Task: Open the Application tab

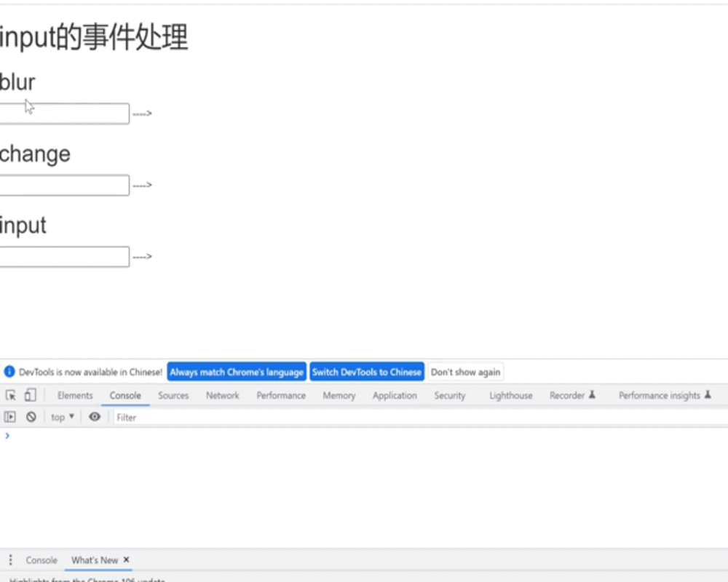Action: (395, 396)
